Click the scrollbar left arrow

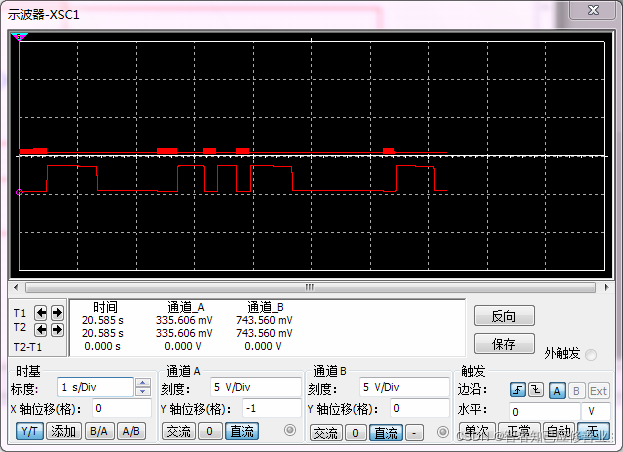(x=16, y=287)
